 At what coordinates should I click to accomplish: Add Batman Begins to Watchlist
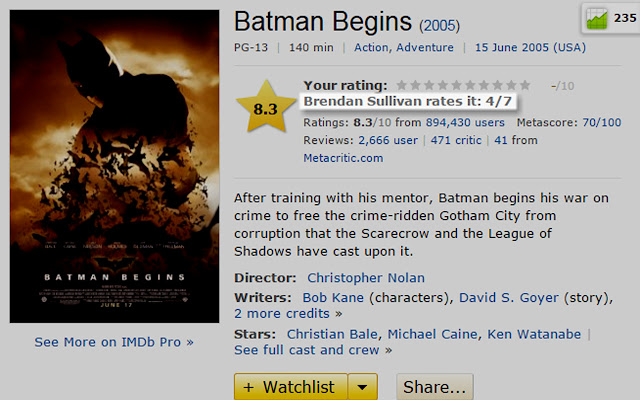[291, 387]
